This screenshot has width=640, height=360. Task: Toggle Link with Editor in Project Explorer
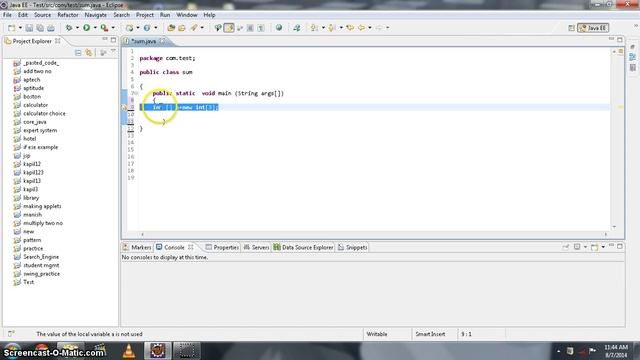click(x=89, y=53)
